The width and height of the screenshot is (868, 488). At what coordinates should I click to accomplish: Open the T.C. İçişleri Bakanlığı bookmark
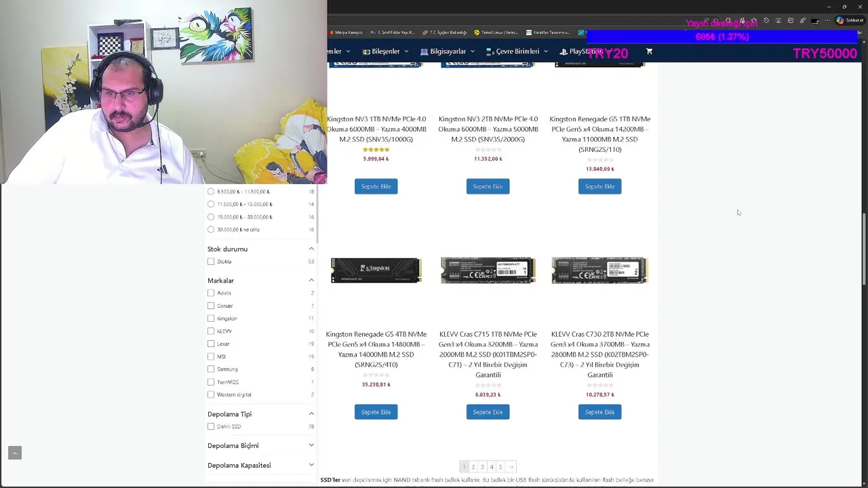444,33
